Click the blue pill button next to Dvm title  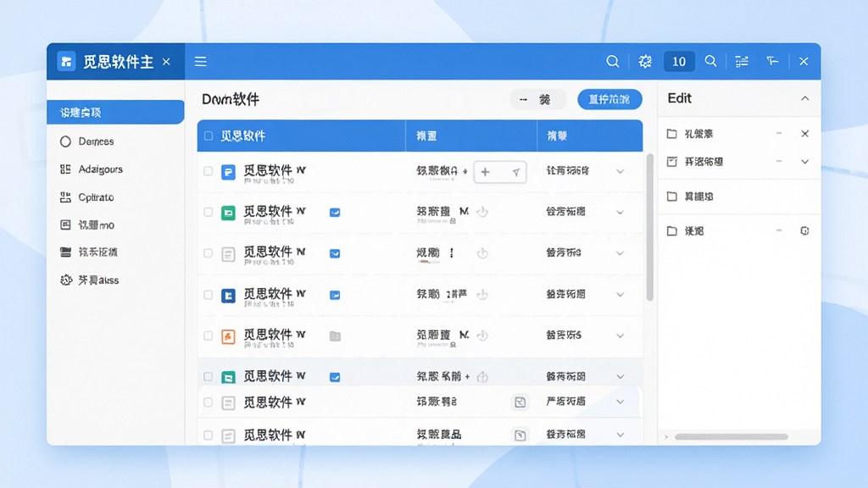point(609,100)
